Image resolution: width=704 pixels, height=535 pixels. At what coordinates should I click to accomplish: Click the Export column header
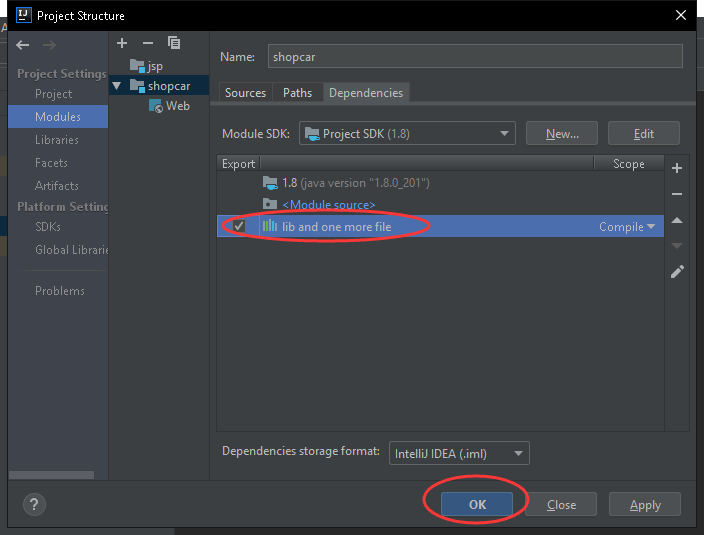tap(238, 163)
